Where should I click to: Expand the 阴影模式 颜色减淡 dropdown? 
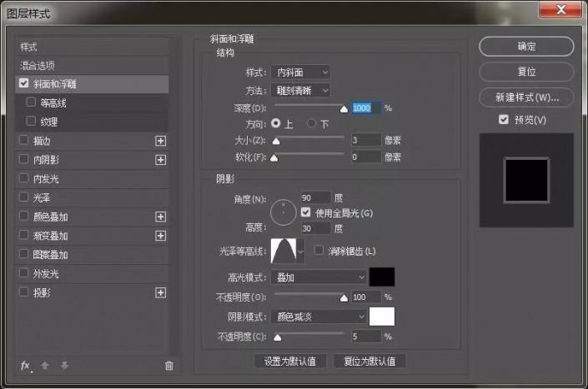pos(319,317)
